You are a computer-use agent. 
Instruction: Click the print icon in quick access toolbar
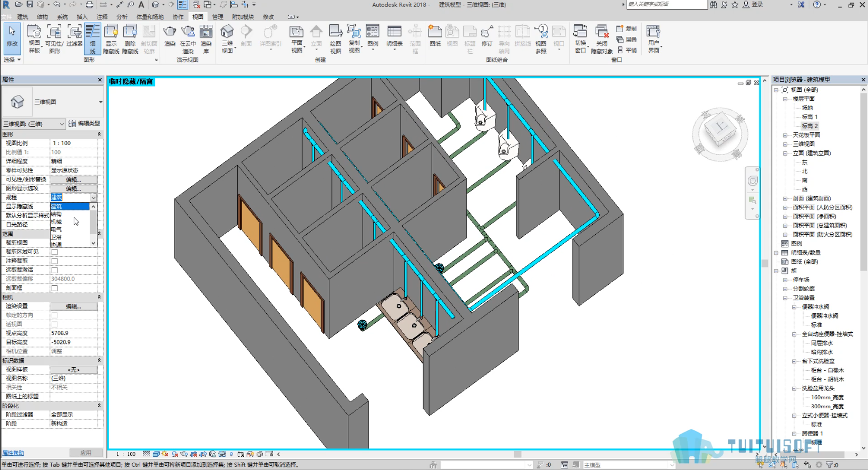tap(89, 5)
